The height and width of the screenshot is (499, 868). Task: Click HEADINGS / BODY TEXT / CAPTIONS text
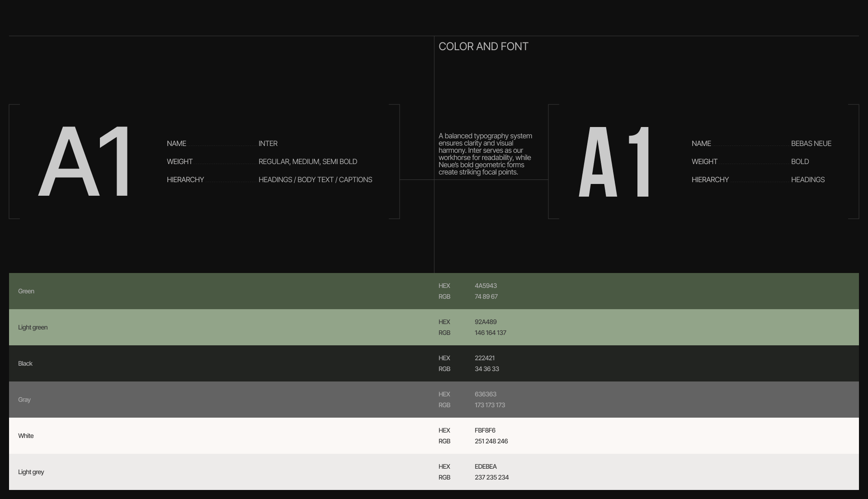(x=315, y=180)
